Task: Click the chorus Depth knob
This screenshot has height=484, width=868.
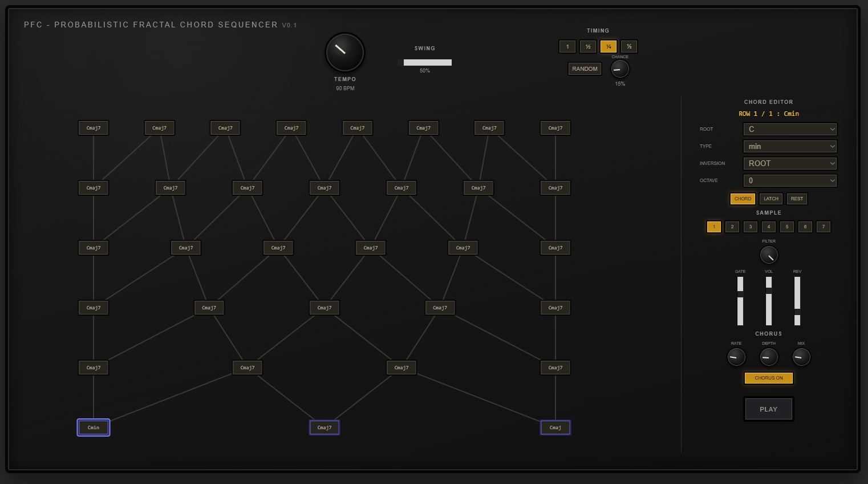Action: (x=769, y=357)
